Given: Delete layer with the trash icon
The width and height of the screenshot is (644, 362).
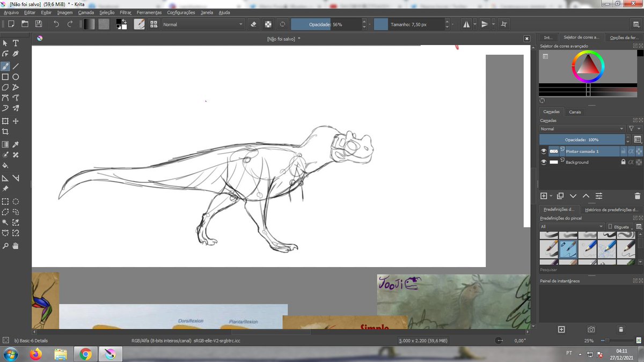Looking at the screenshot, I should click(x=637, y=196).
